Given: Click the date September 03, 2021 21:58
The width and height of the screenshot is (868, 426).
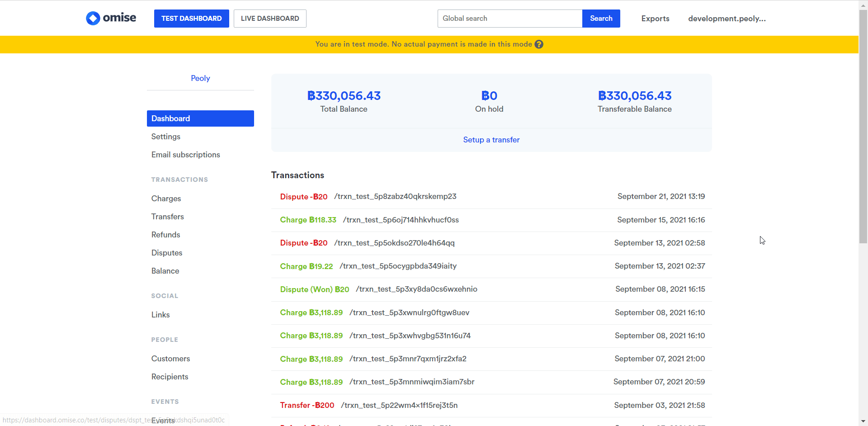Looking at the screenshot, I should [660, 405].
